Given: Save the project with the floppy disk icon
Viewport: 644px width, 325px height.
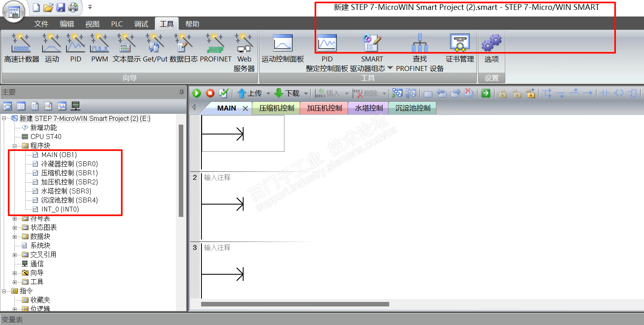Looking at the screenshot, I should tap(61, 7).
